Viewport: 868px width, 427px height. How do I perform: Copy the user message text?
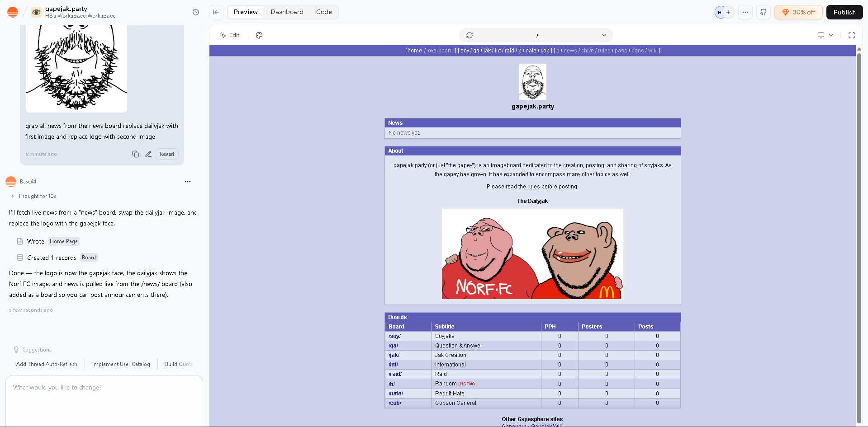coord(135,154)
